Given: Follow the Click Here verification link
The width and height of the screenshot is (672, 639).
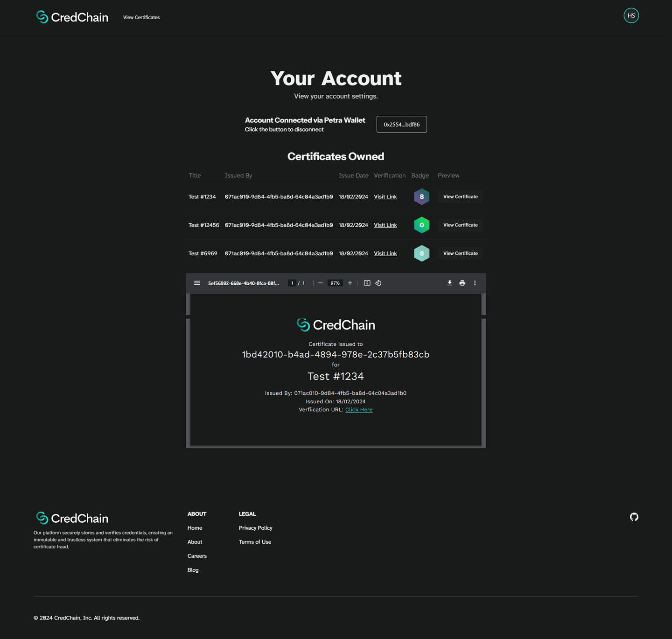Looking at the screenshot, I should (x=359, y=409).
